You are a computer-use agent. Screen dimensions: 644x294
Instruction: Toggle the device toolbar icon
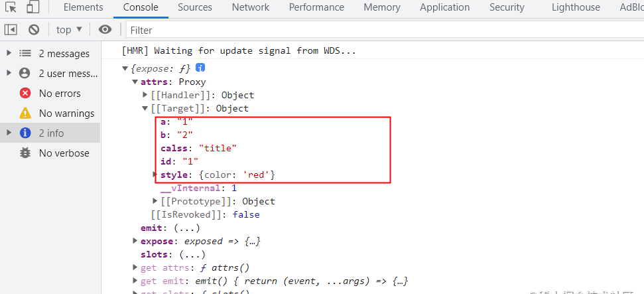32,7
